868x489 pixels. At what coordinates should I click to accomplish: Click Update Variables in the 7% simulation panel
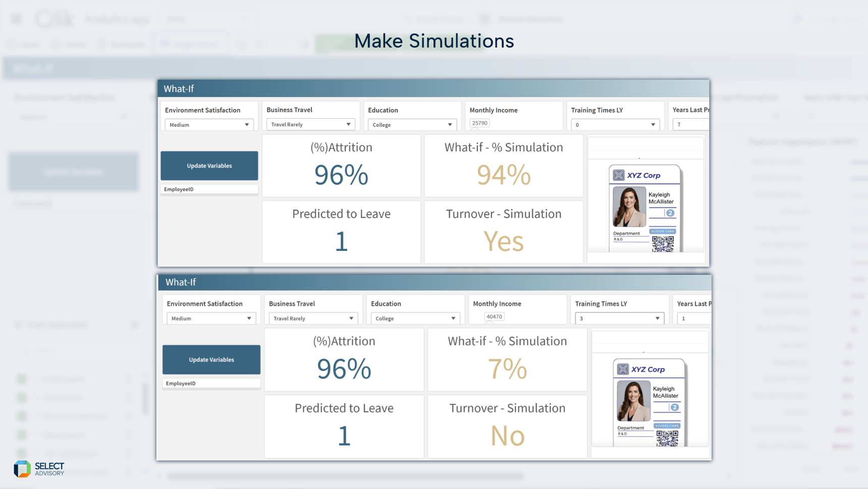point(211,360)
